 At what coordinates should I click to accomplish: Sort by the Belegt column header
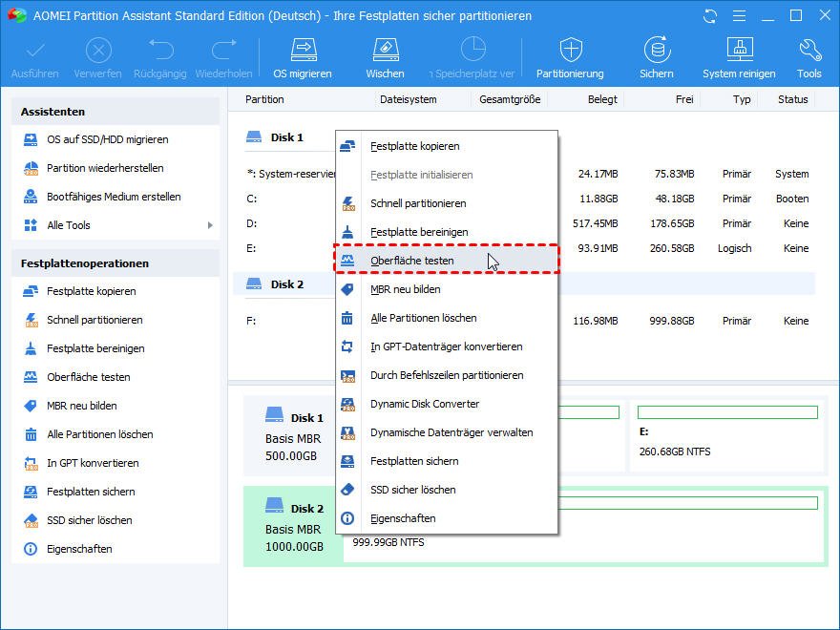[x=602, y=99]
